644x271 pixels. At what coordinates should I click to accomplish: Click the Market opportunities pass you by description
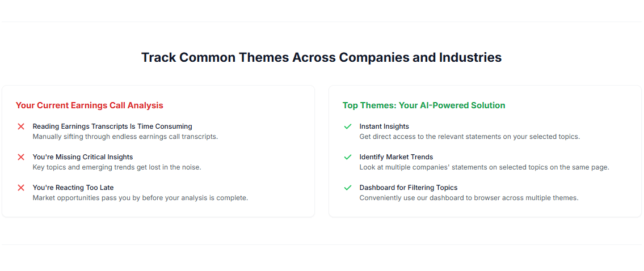pos(140,198)
